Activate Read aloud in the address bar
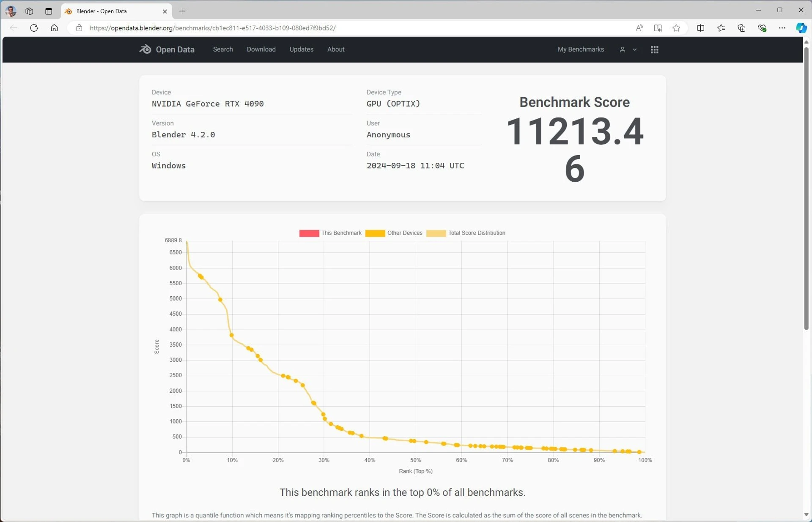 (x=639, y=28)
